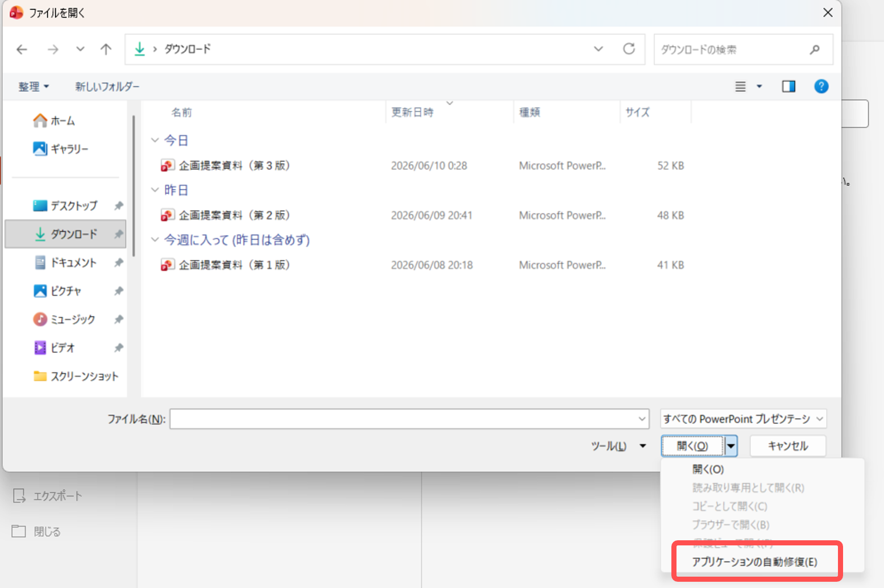
Task: Open the blue help question mark
Action: click(x=821, y=86)
